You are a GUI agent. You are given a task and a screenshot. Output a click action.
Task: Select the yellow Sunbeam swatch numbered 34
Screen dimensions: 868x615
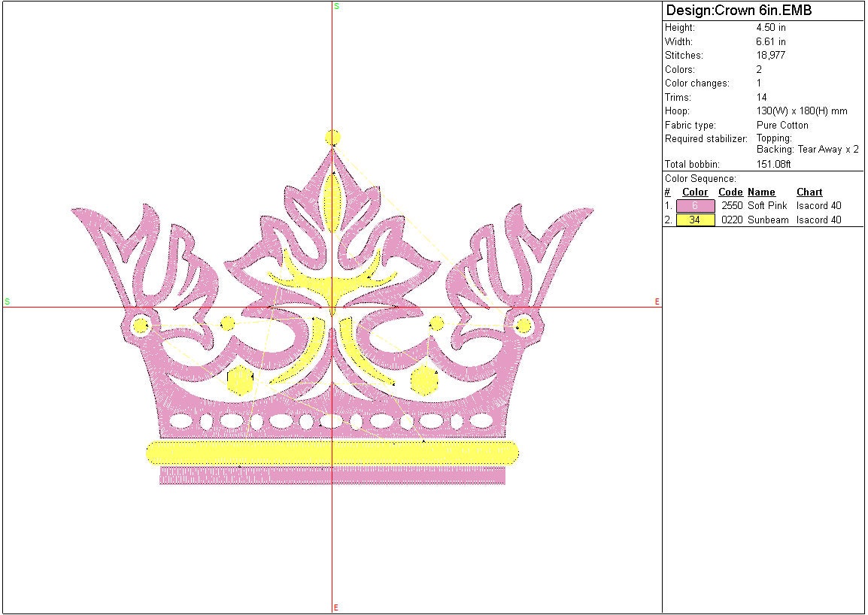tap(695, 220)
